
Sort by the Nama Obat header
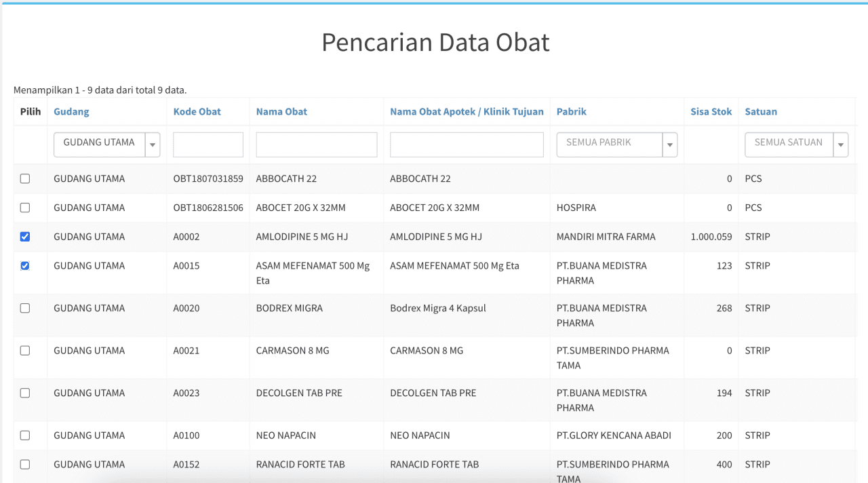(281, 112)
